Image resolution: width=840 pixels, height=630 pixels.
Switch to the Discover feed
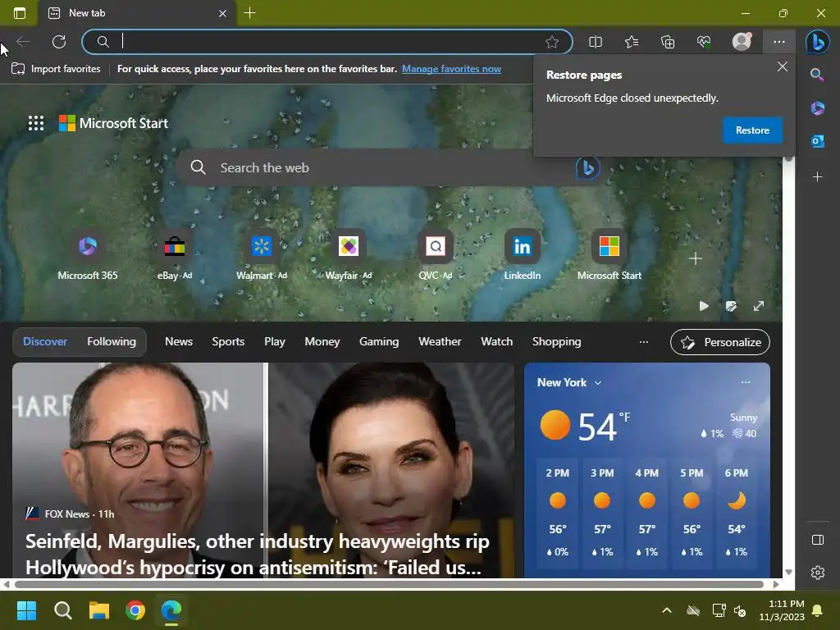(x=45, y=342)
